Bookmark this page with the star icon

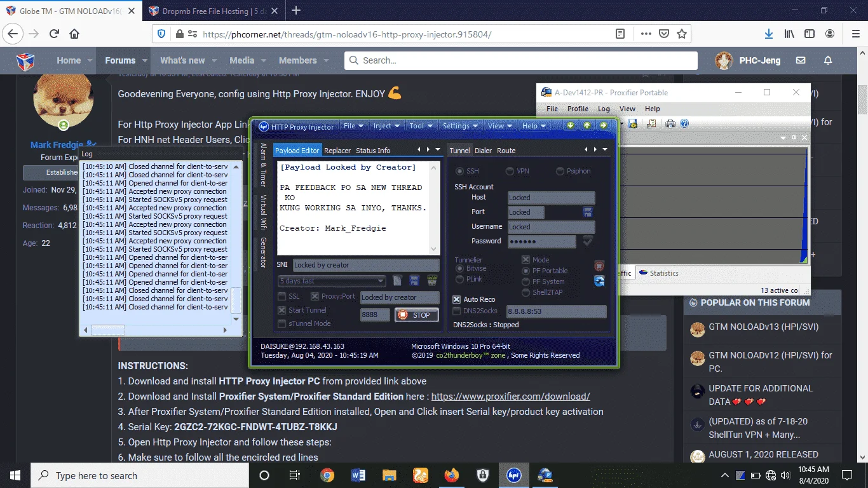682,34
